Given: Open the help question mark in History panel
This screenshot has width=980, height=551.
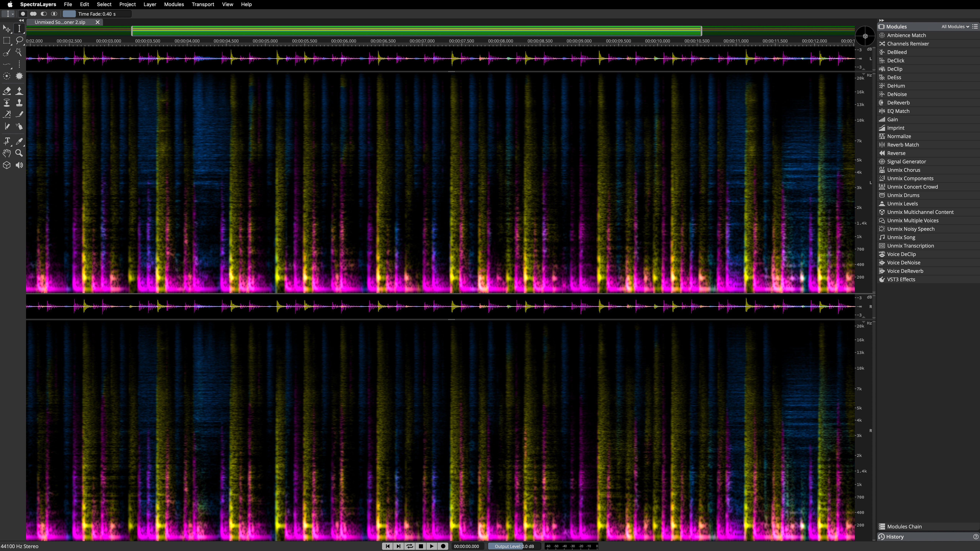Looking at the screenshot, I should (x=975, y=536).
